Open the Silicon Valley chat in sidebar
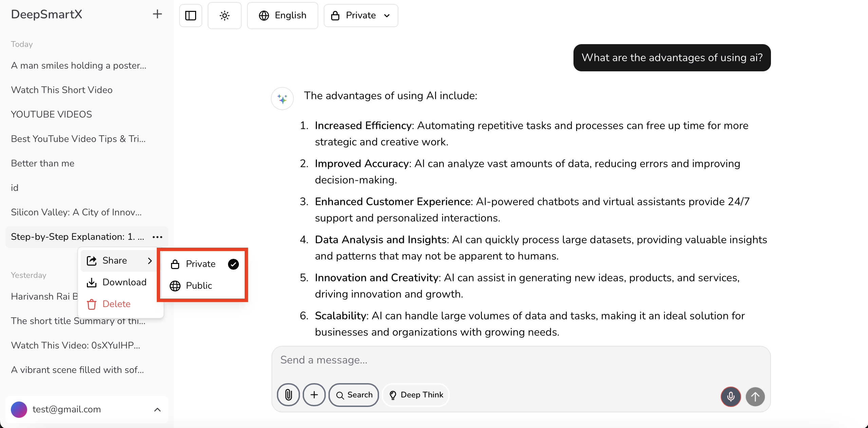This screenshot has height=428, width=868. [x=76, y=212]
